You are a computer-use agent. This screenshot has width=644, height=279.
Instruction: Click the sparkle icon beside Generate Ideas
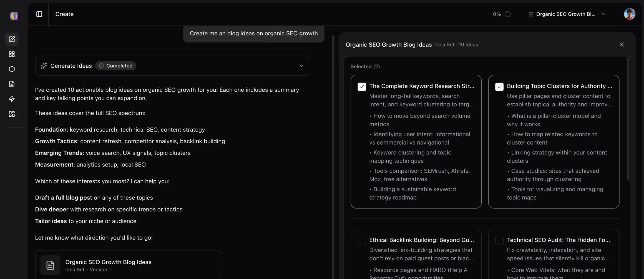point(44,66)
